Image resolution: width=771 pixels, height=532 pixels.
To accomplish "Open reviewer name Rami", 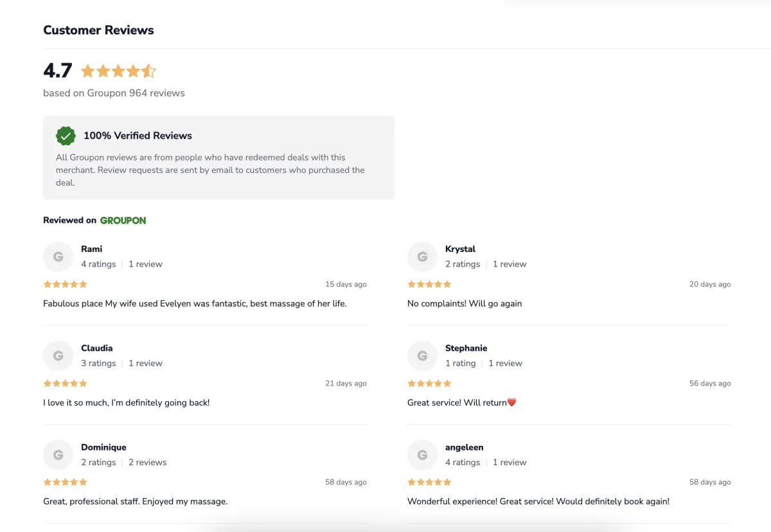I will 91,249.
